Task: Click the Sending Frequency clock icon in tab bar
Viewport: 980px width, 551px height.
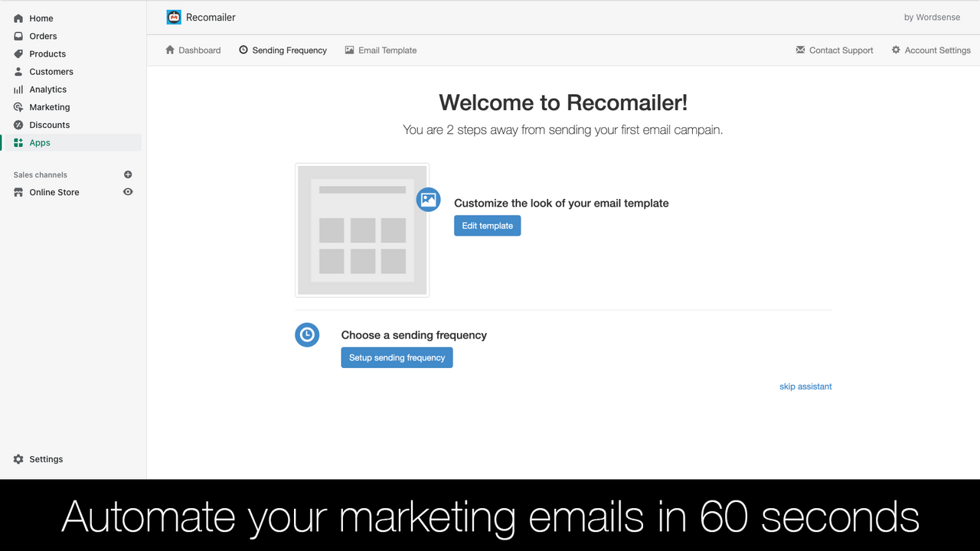Action: tap(243, 50)
